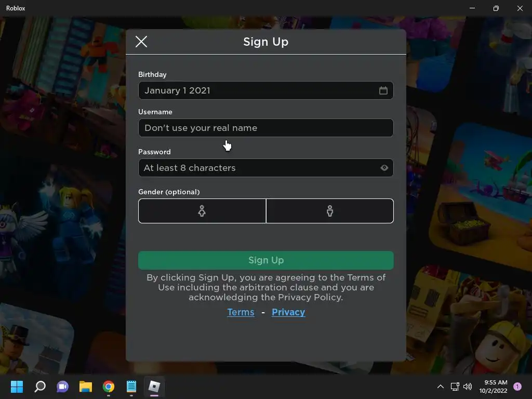Focus the Username input field
Image resolution: width=532 pixels, height=399 pixels.
click(265, 128)
